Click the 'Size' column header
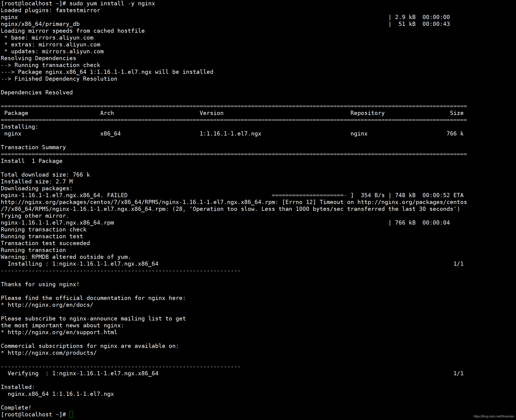Image resolution: width=516 pixels, height=420 pixels. tap(456, 113)
